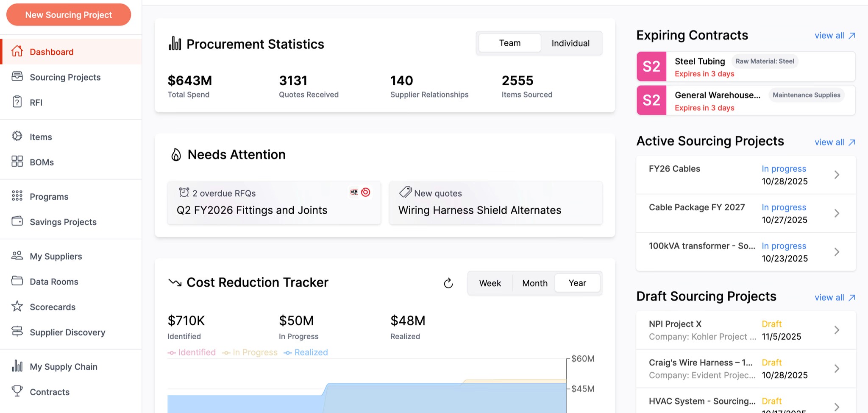Image resolution: width=868 pixels, height=413 pixels.
Task: Click the Data Rooms folder icon
Action: click(17, 281)
